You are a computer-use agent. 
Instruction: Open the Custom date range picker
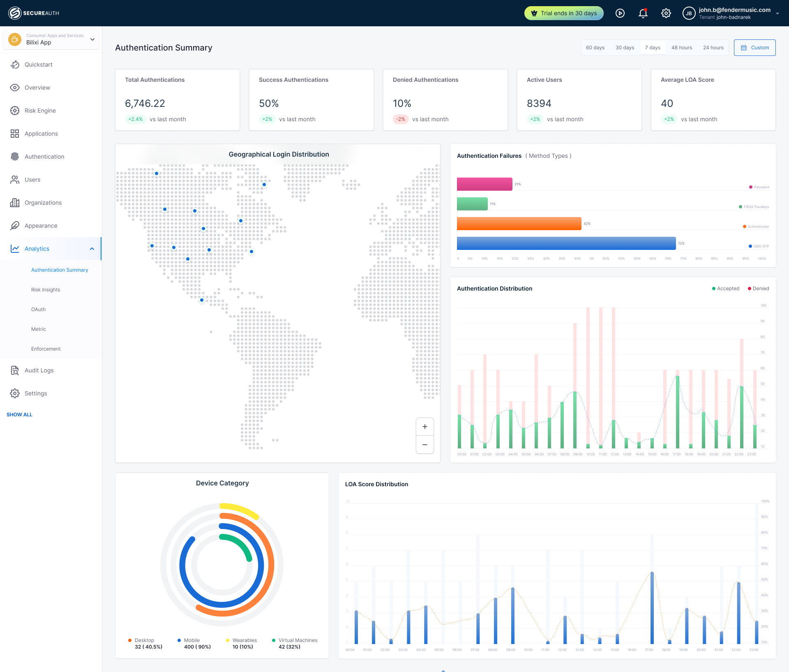pos(754,47)
